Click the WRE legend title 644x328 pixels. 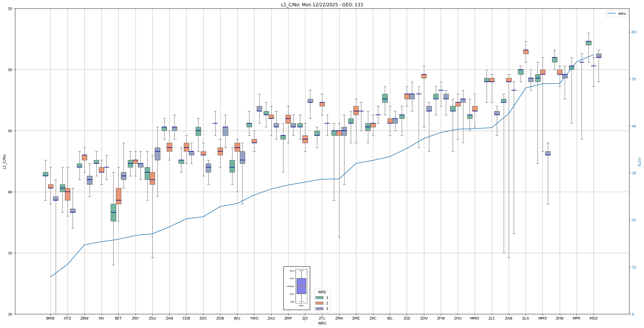coord(322,292)
